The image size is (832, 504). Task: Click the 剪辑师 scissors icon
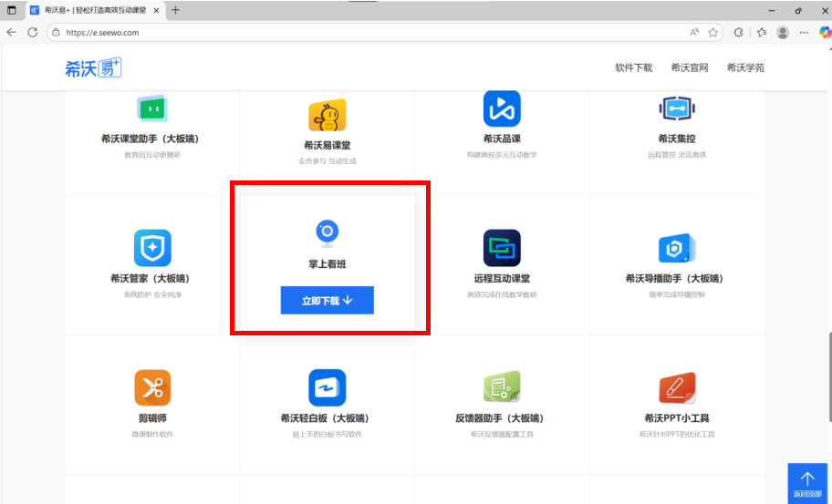(152, 387)
